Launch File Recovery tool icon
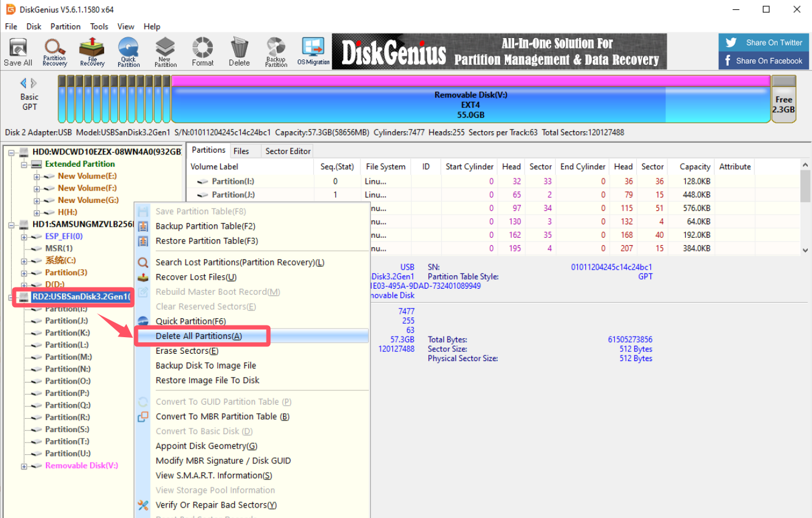 pyautogui.click(x=92, y=51)
